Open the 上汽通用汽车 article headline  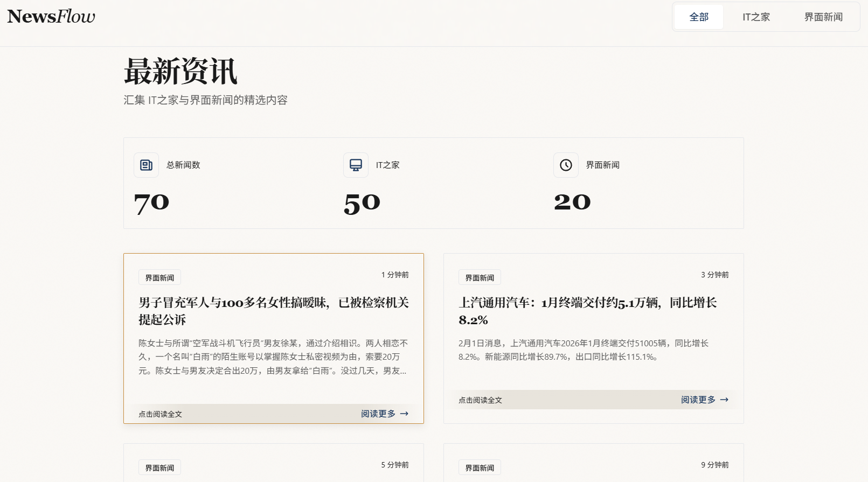[587, 311]
